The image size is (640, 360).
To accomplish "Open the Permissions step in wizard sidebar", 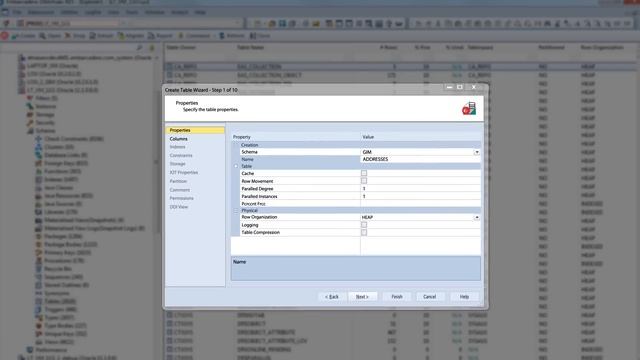I will click(x=182, y=198).
